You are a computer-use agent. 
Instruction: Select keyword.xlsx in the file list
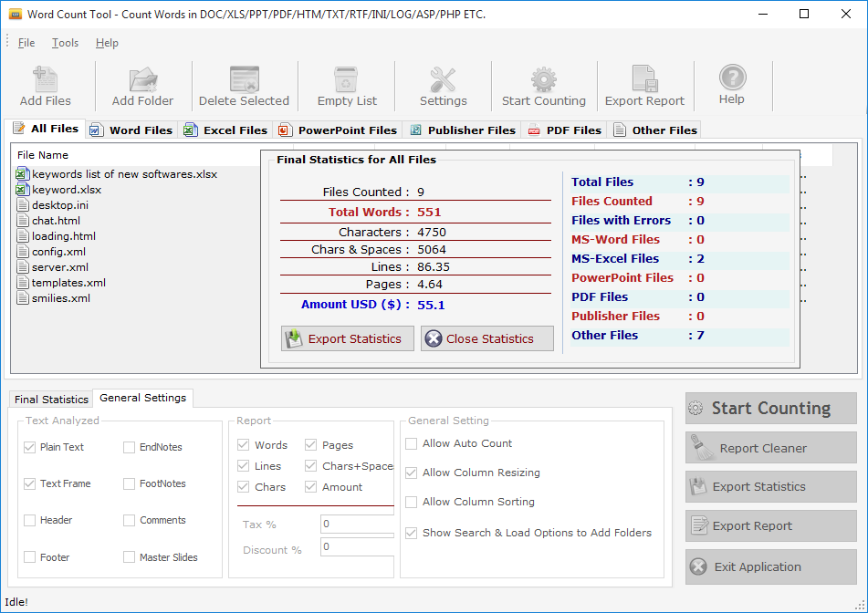[x=67, y=190]
